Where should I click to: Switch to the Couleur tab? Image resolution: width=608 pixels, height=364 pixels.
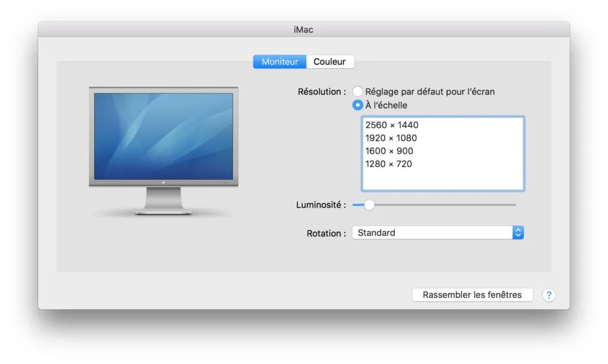pyautogui.click(x=330, y=61)
